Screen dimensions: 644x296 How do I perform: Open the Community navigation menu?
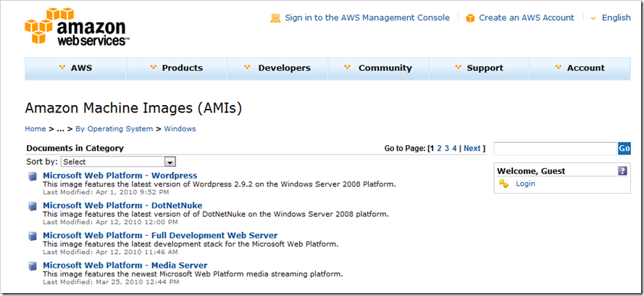point(378,68)
